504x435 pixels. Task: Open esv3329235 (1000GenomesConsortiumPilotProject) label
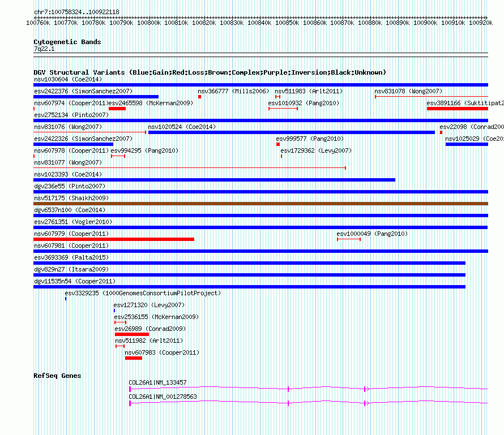(143, 293)
